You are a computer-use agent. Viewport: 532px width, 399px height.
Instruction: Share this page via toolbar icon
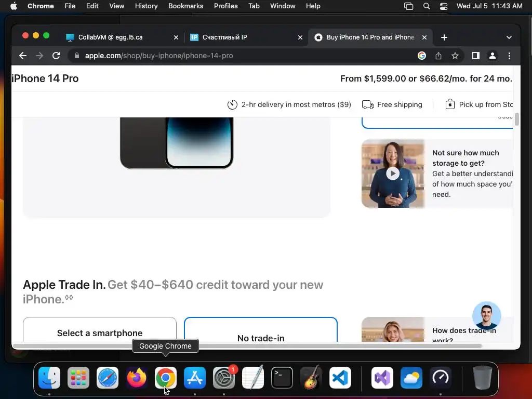click(x=438, y=56)
